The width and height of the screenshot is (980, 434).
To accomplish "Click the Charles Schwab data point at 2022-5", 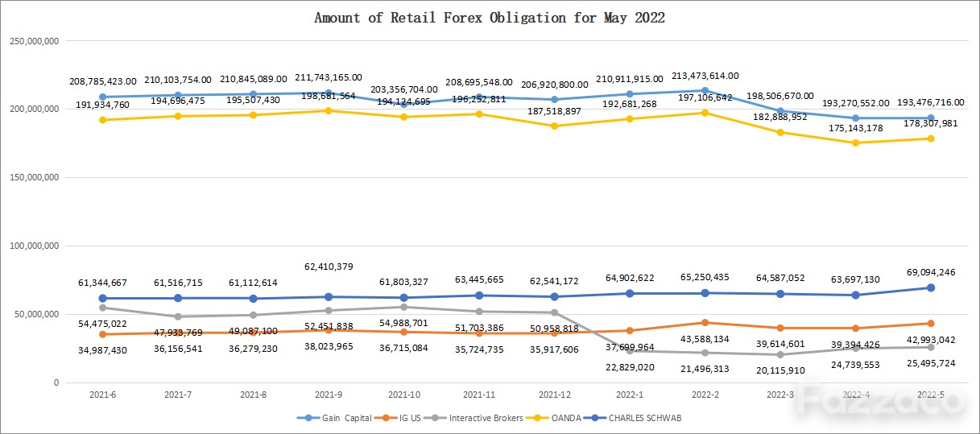I will pos(931,287).
